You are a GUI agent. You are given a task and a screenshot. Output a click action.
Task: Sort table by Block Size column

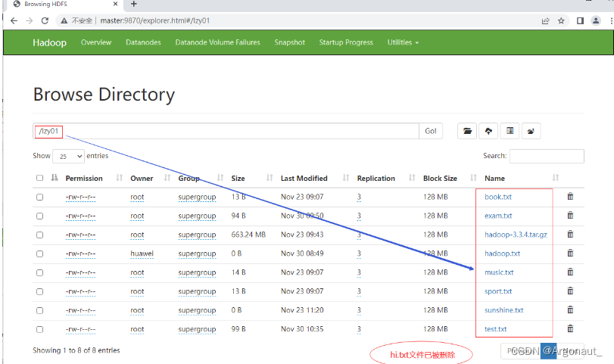[440, 178]
